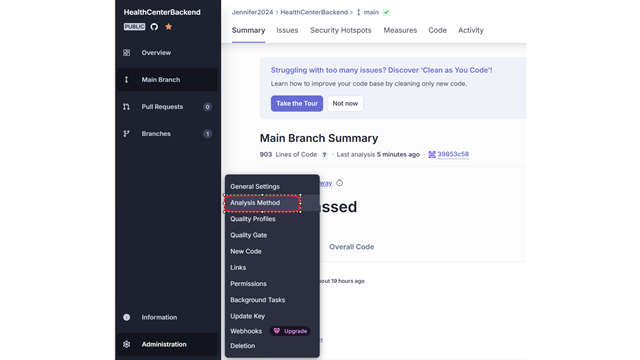The height and width of the screenshot is (360, 640).
Task: Click the Pull Requests icon
Action: coord(127,107)
